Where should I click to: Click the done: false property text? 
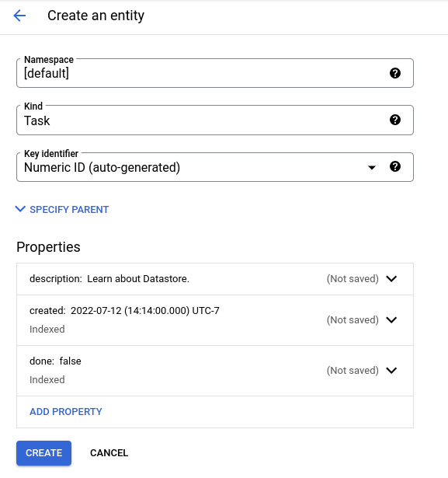[x=55, y=361]
